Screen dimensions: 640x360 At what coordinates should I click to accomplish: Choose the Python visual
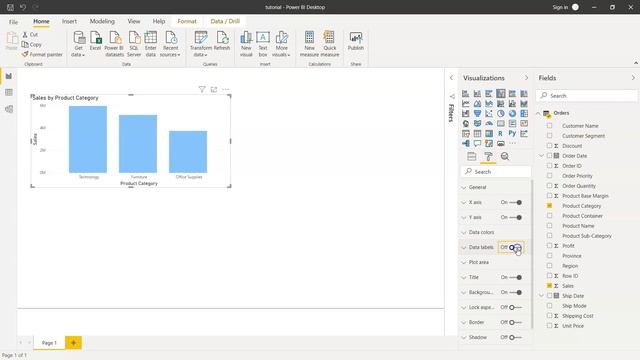512,133
